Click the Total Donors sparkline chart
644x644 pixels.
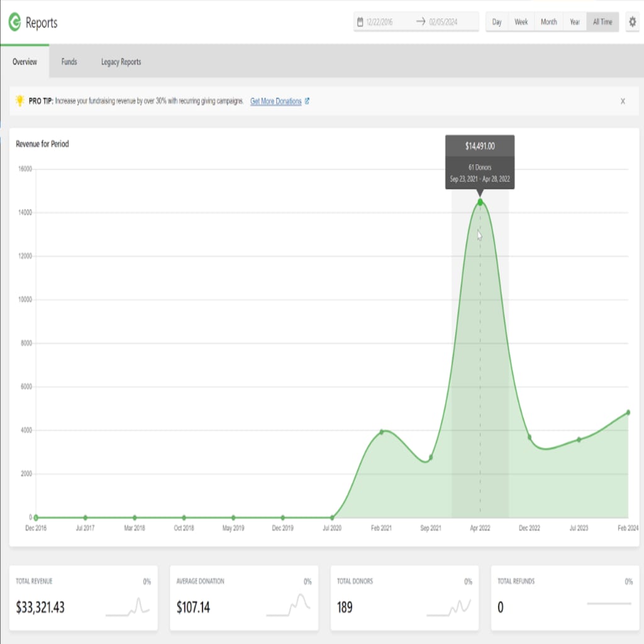[x=449, y=608]
